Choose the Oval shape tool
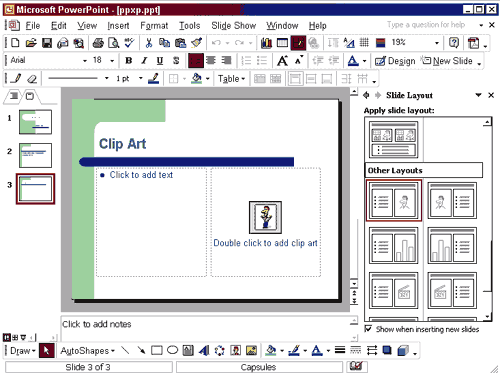The image size is (500, 375). coord(172,350)
